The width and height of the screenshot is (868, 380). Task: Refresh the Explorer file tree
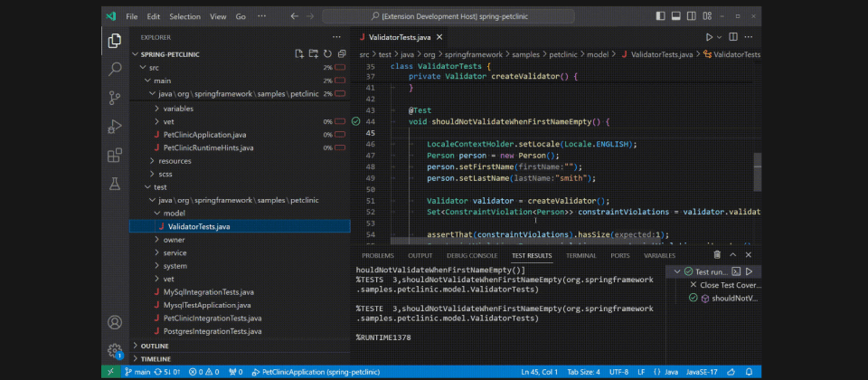coord(327,54)
